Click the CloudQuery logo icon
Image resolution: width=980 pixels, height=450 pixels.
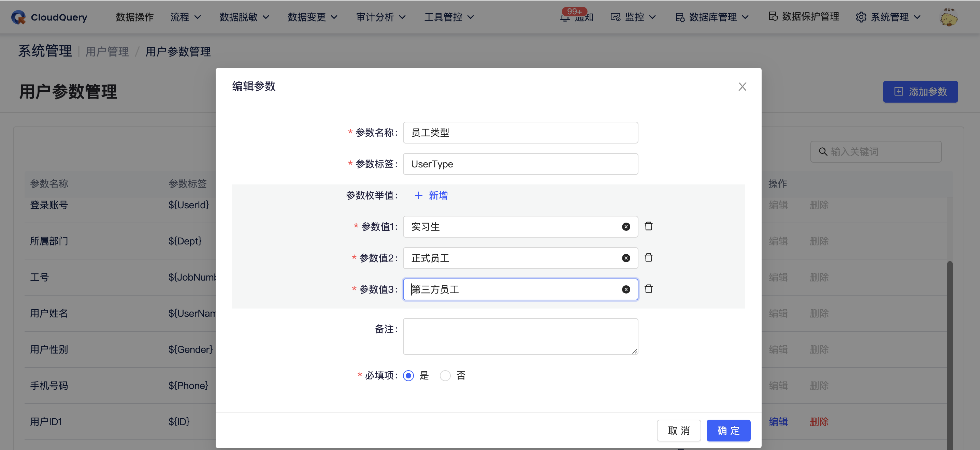coord(18,17)
